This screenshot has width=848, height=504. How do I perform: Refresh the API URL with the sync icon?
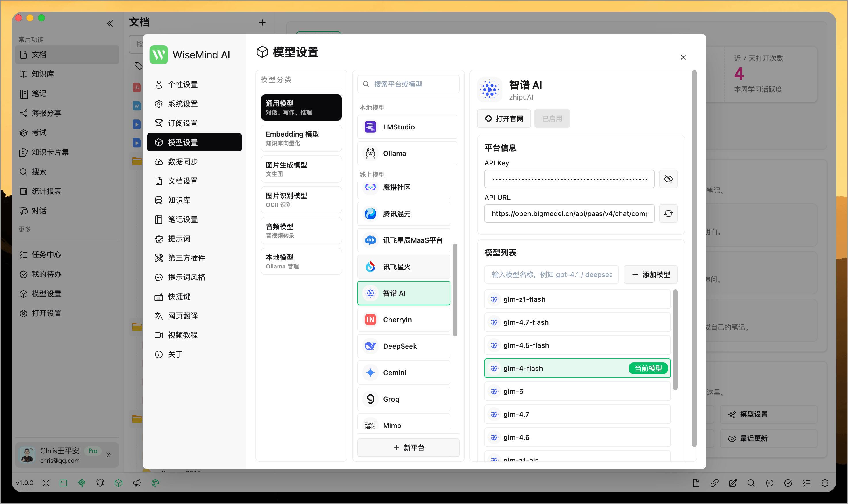(x=668, y=213)
